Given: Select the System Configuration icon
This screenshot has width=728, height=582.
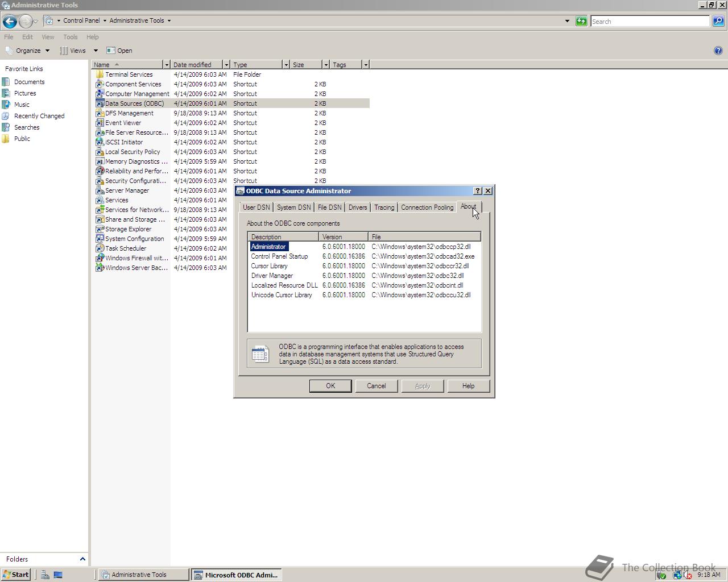Looking at the screenshot, I should [100, 239].
